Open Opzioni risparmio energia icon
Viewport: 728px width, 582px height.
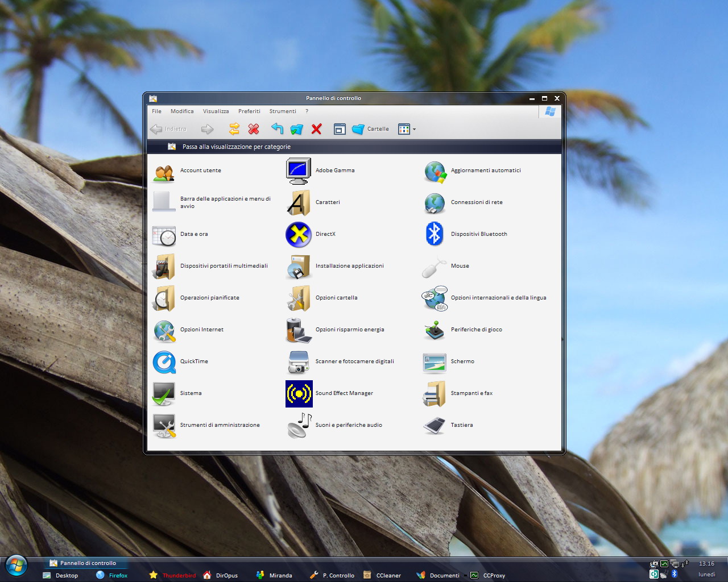point(299,330)
